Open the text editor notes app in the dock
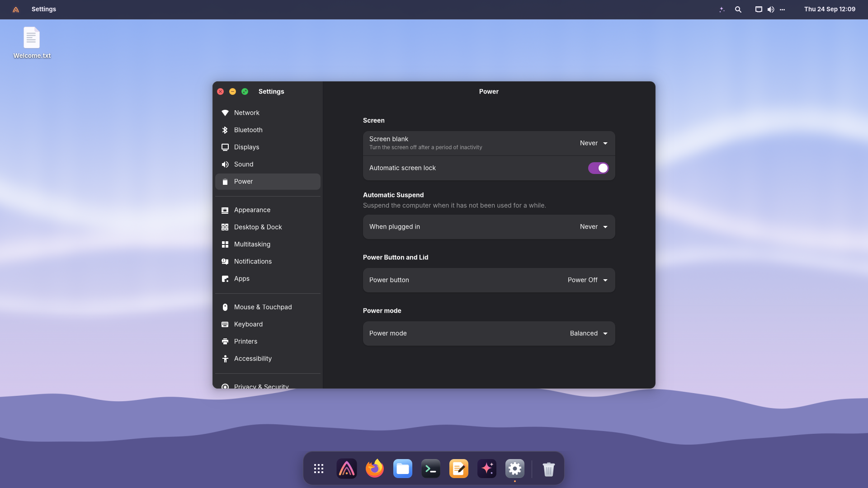This screenshot has height=488, width=868. (x=459, y=469)
